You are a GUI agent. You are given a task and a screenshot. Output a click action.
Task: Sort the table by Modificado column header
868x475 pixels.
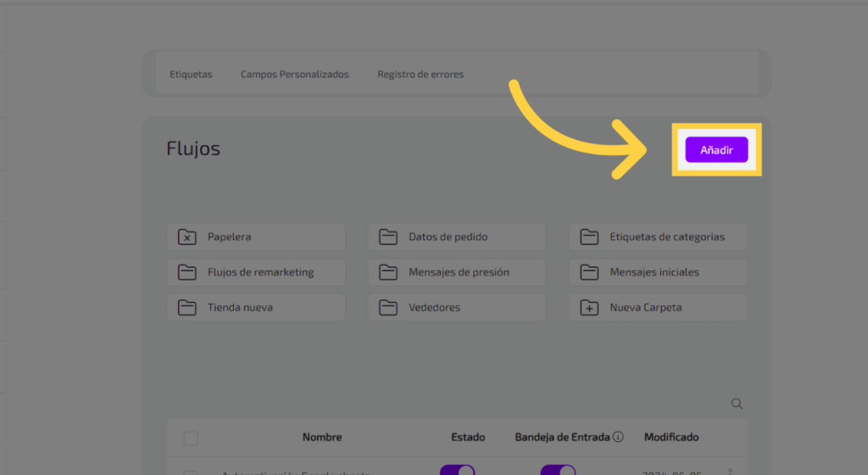(x=671, y=438)
